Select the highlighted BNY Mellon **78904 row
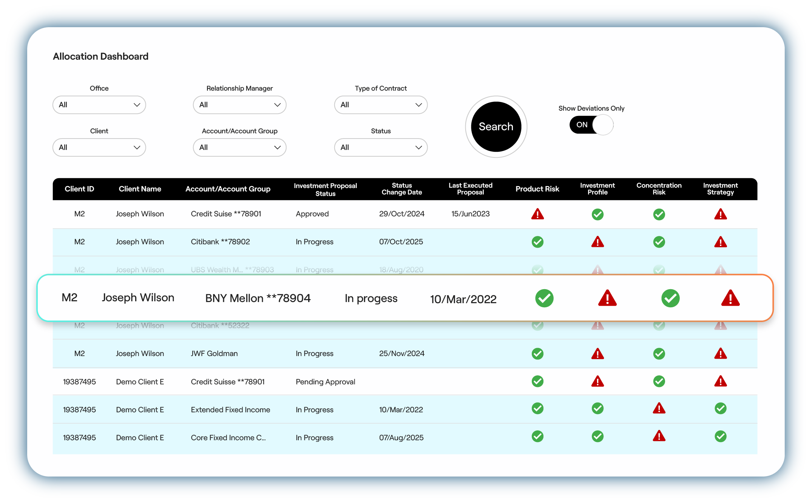Image resolution: width=812 pixels, height=504 pixels. pyautogui.click(x=258, y=298)
